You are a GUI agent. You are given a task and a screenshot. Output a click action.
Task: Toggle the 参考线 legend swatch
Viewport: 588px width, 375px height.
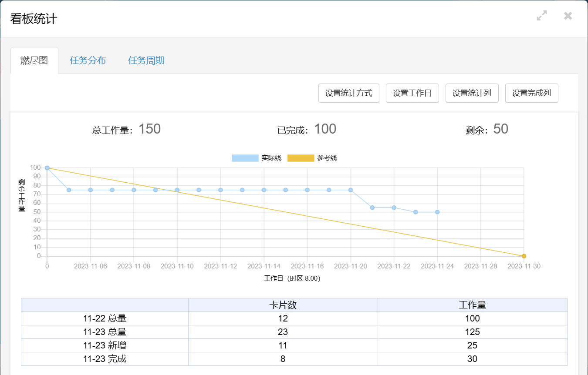tap(301, 158)
